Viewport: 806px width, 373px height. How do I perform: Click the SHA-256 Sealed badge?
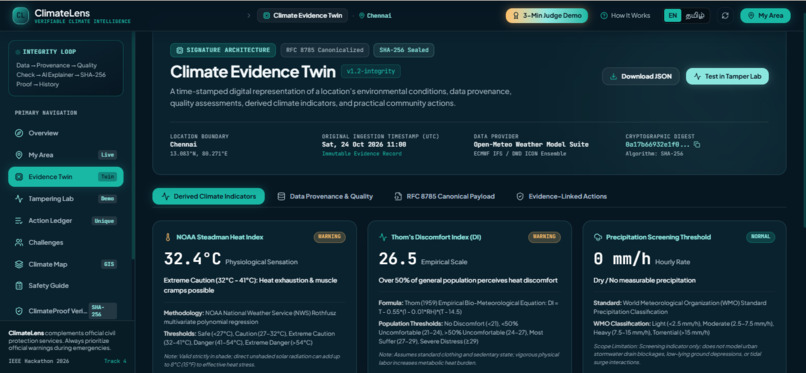404,50
